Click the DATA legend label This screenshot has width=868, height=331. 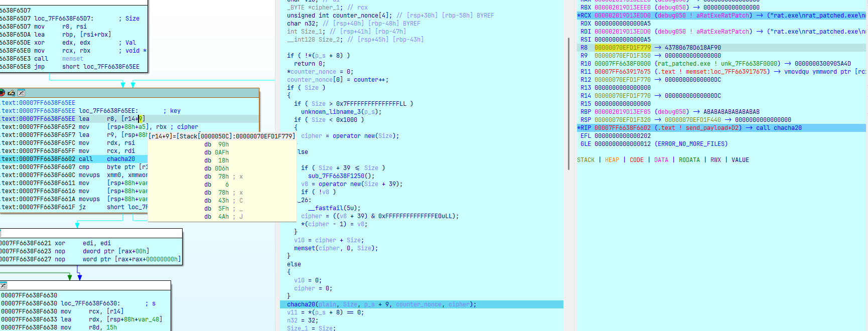(x=661, y=160)
